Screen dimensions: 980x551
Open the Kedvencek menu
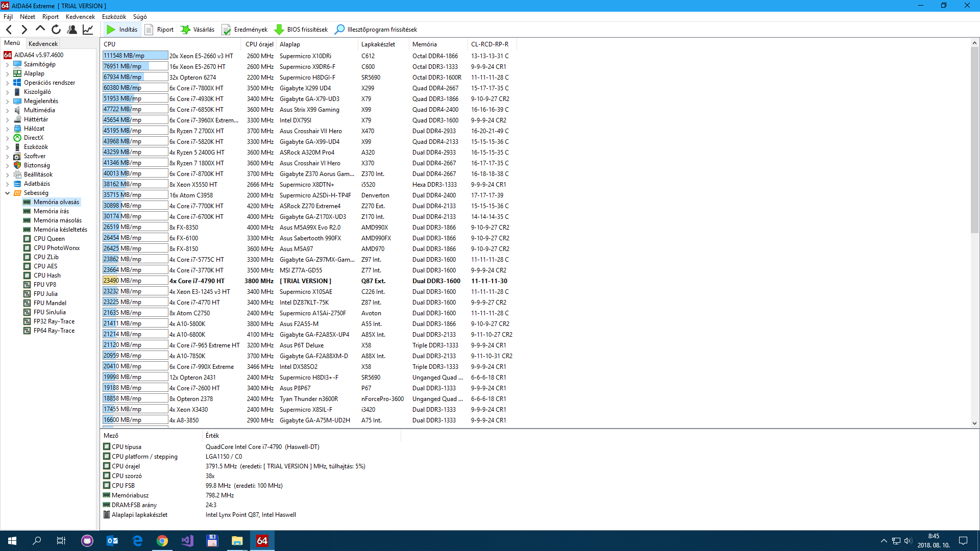pyautogui.click(x=80, y=17)
